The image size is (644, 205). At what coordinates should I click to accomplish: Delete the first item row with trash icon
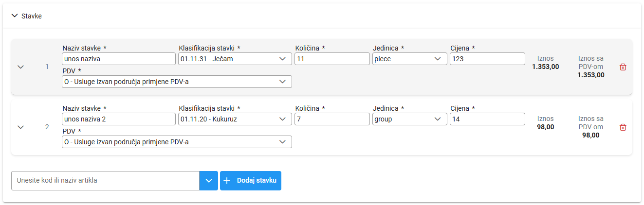[x=623, y=67]
